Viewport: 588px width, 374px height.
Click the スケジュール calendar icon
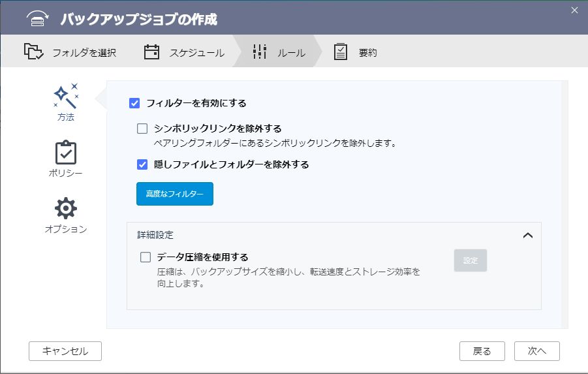click(151, 52)
